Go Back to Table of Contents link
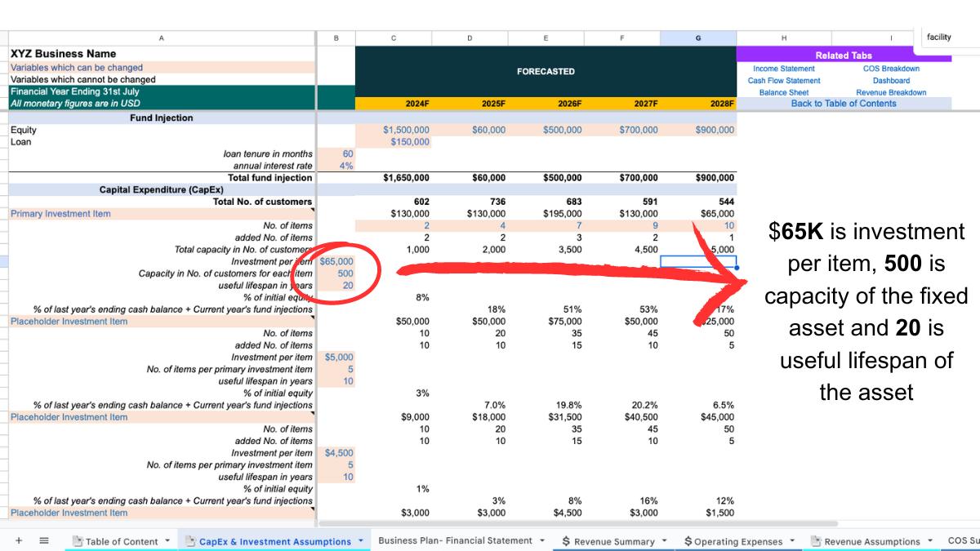The height and width of the screenshot is (551, 980). 844,104
